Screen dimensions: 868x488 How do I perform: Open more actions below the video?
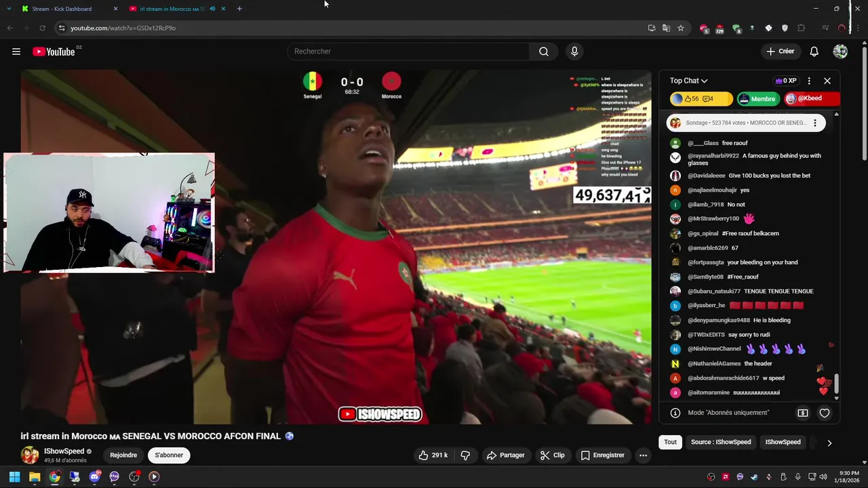pyautogui.click(x=643, y=455)
